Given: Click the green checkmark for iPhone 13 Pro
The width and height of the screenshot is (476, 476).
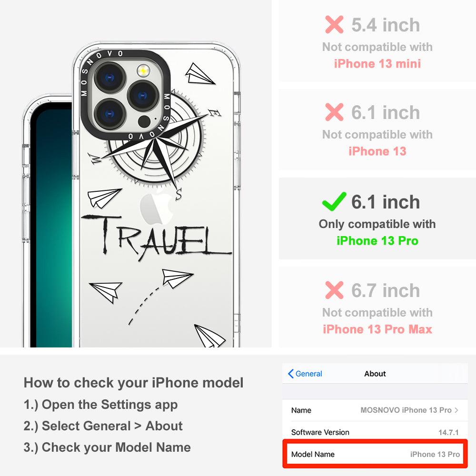Looking at the screenshot, I should click(334, 201).
